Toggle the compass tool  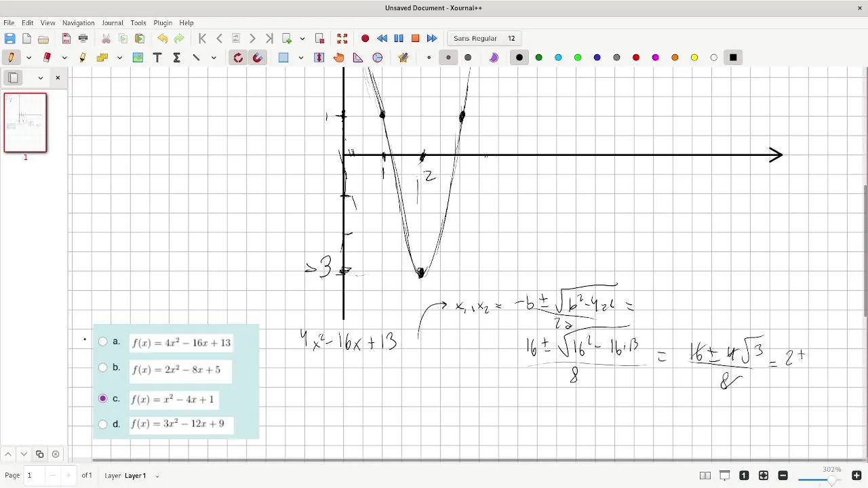378,58
